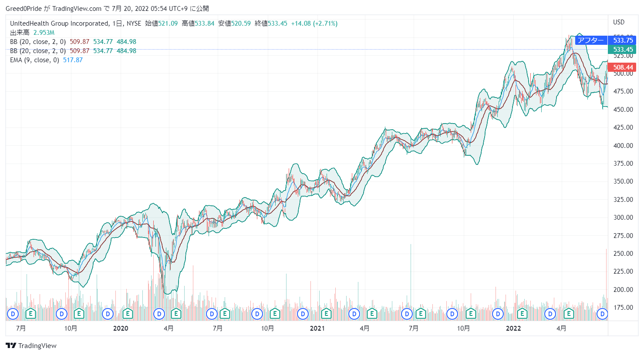Open the earnings E marker for April 2020

[176, 313]
